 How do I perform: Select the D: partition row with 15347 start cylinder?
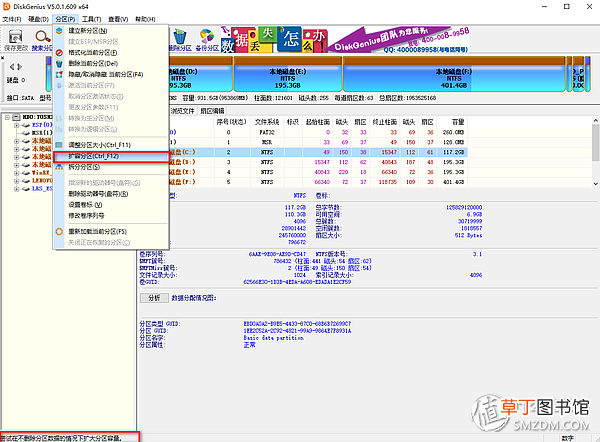tap(318, 162)
